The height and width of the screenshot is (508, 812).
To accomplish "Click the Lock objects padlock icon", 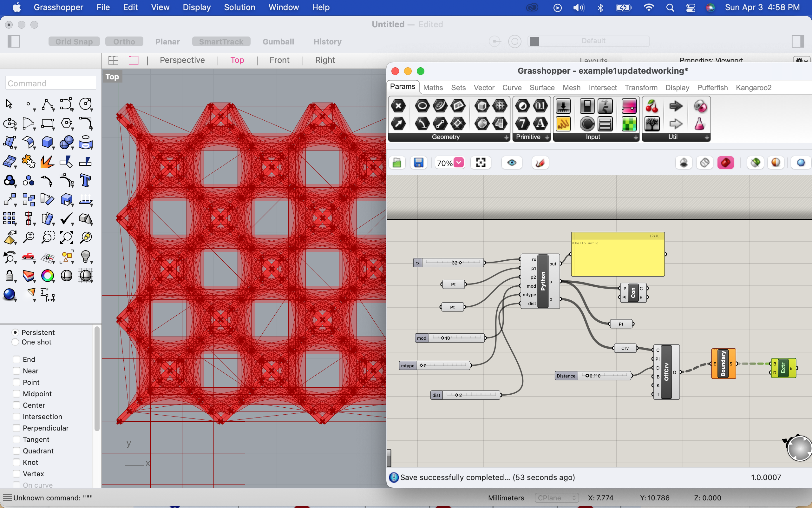I will [10, 276].
